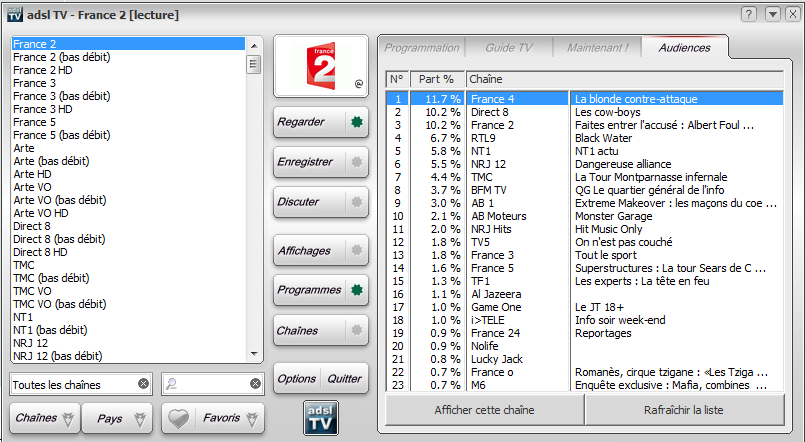The height and width of the screenshot is (442, 805).
Task: Switch to the Guide TV tab
Action: 509,48
